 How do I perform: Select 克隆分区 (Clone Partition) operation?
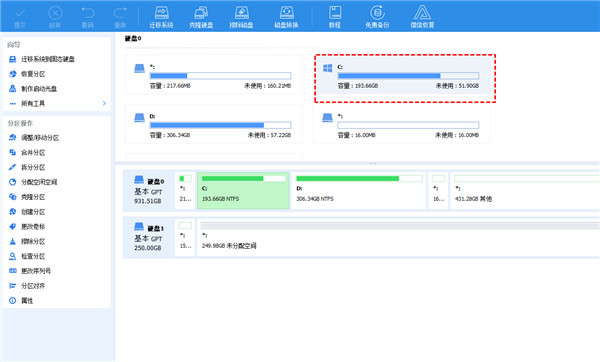[27, 197]
